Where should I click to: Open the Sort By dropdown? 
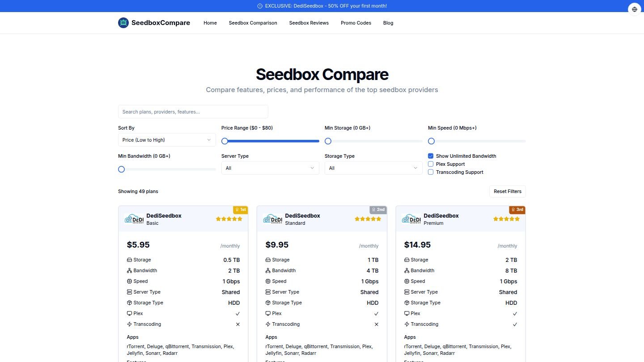click(167, 140)
